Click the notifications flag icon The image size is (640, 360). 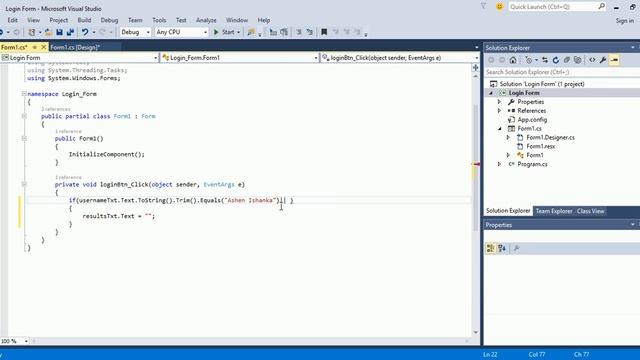484,6
